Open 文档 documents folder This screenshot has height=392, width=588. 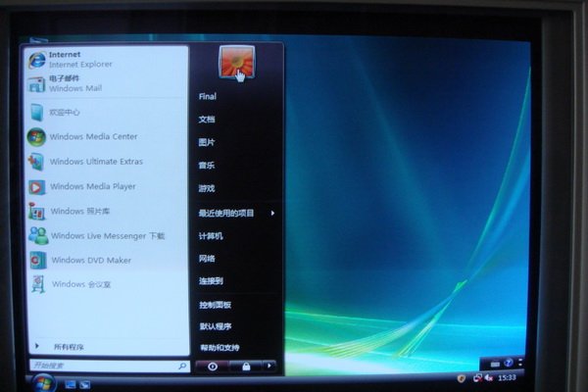coord(207,120)
